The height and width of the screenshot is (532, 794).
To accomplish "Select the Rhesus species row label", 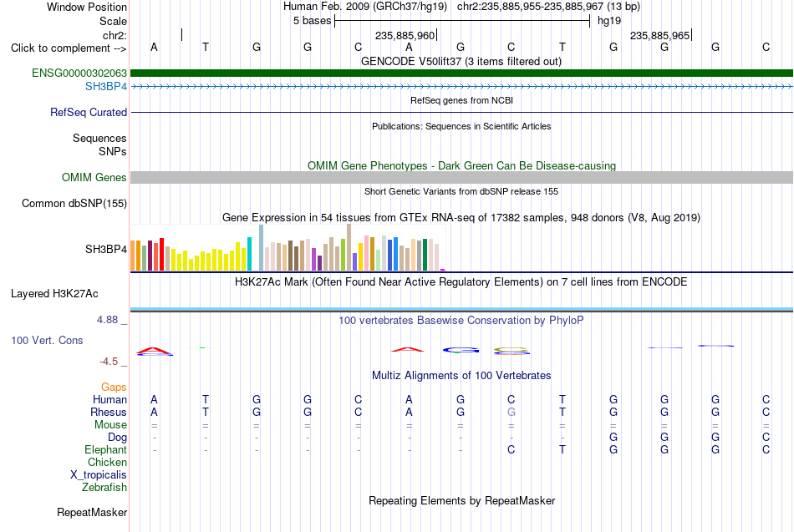I will click(x=109, y=413).
